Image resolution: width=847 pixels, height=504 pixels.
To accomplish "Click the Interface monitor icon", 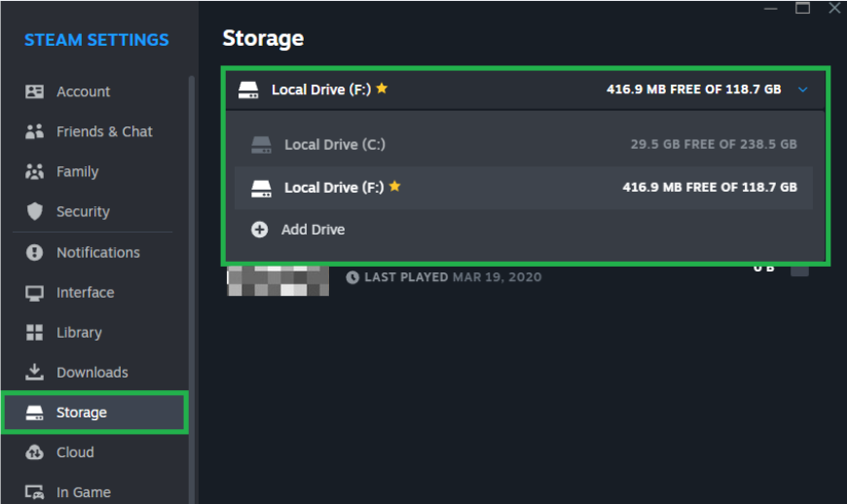I will (x=35, y=292).
